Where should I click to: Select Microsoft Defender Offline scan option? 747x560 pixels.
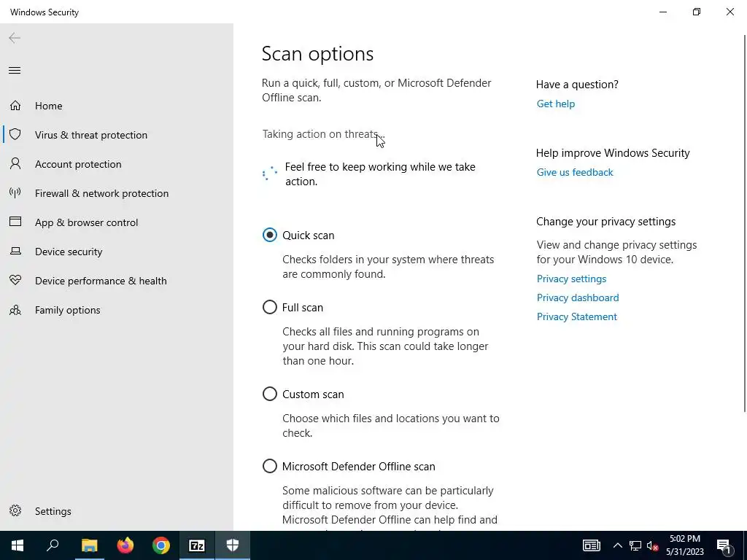(270, 466)
